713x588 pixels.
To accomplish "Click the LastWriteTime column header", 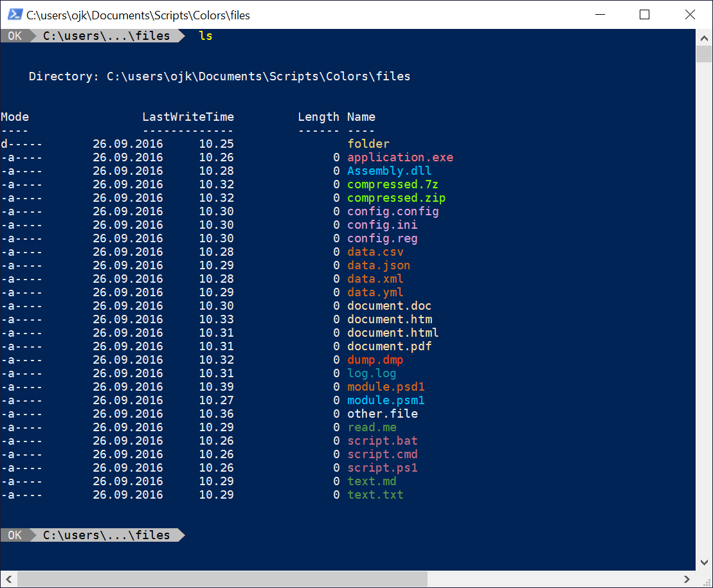I will pos(188,117).
